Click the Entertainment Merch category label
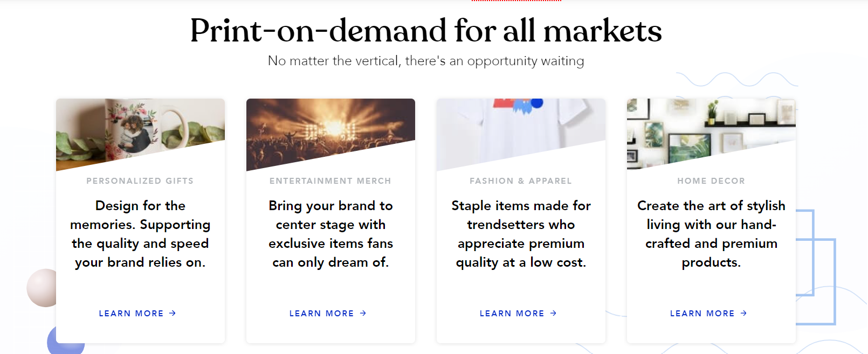868x354 pixels. point(330,181)
